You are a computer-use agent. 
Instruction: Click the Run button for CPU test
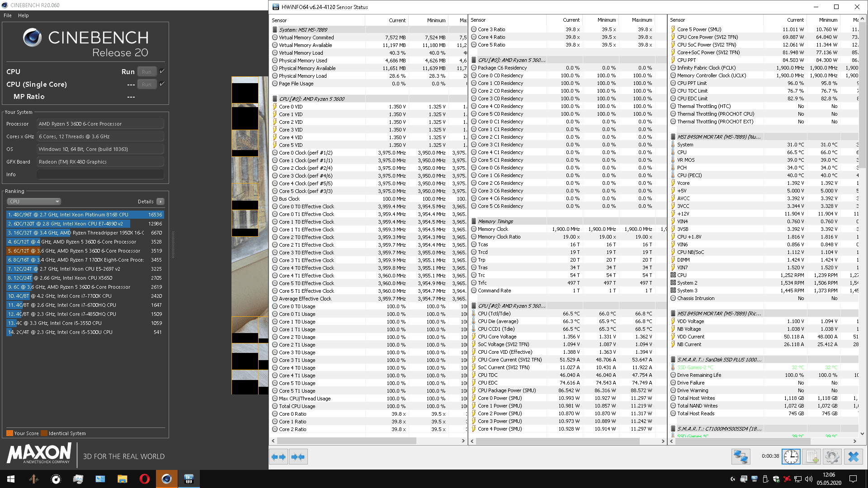point(146,71)
